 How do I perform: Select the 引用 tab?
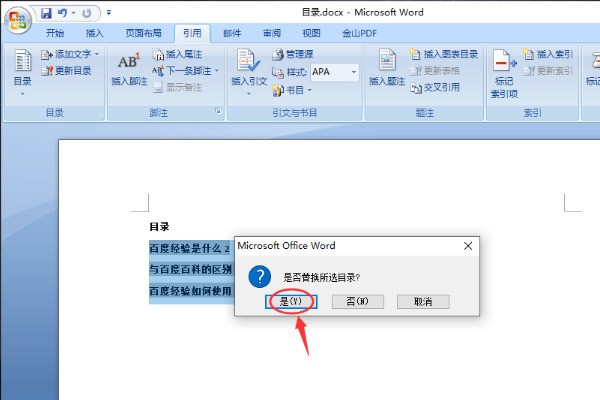[192, 33]
